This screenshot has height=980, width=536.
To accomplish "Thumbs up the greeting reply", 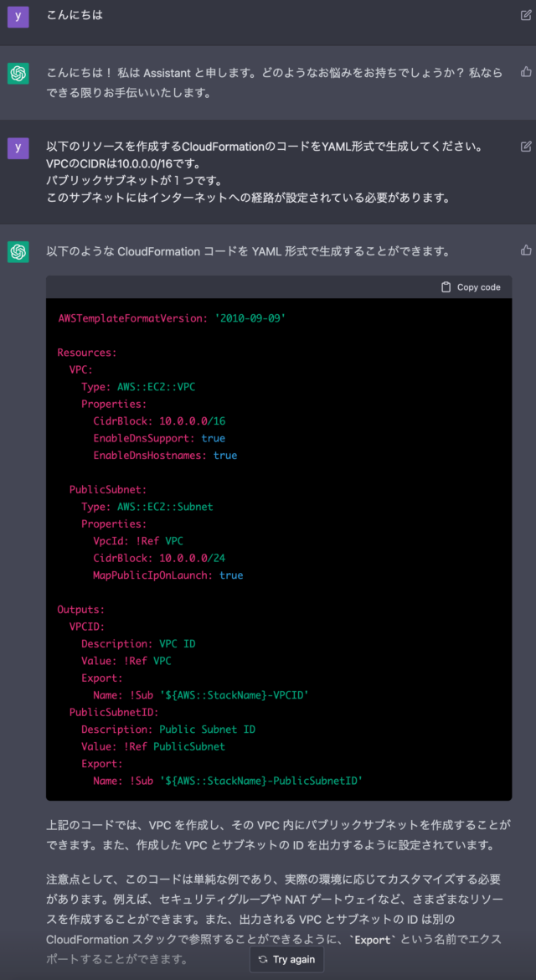I will [526, 72].
